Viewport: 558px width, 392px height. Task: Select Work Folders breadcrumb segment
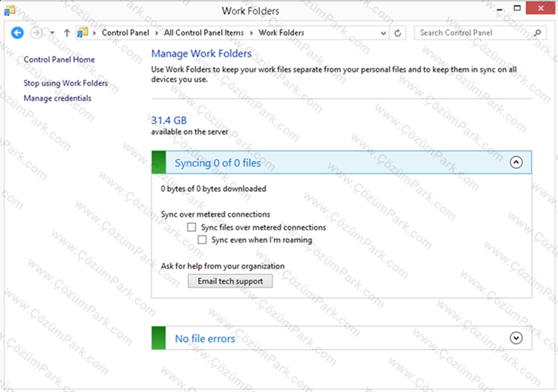281,33
